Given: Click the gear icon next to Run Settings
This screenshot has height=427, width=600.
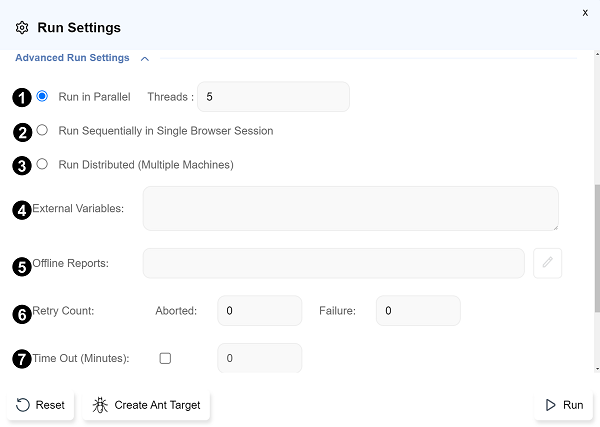Looking at the screenshot, I should pos(22,28).
